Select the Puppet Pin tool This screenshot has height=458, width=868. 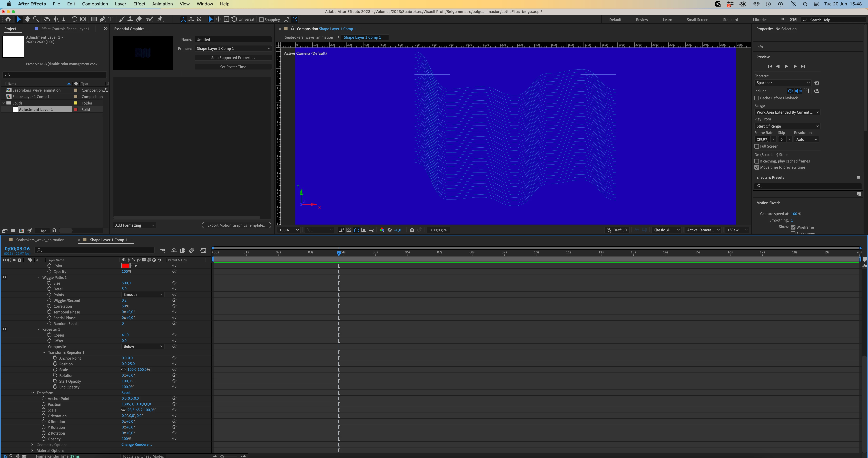coord(160,19)
